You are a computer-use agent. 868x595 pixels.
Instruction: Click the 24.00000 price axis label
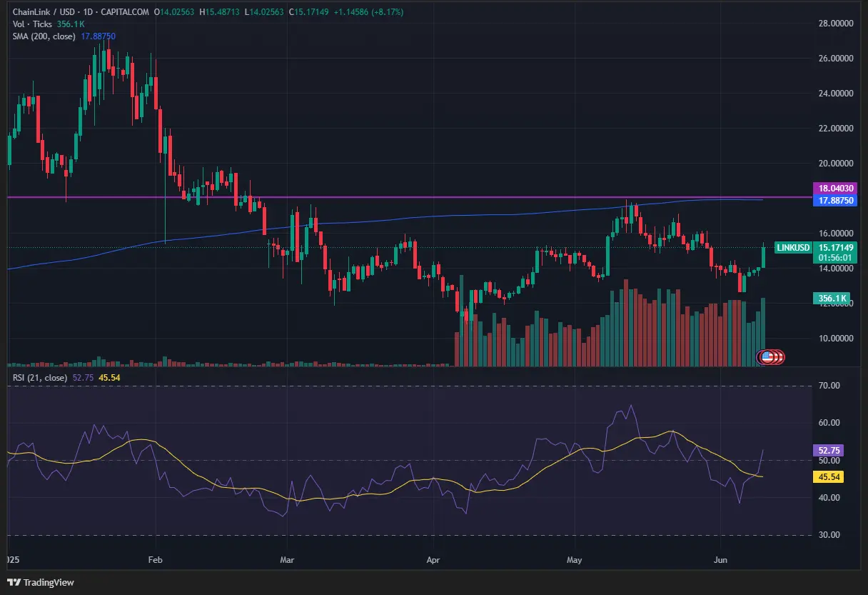835,93
